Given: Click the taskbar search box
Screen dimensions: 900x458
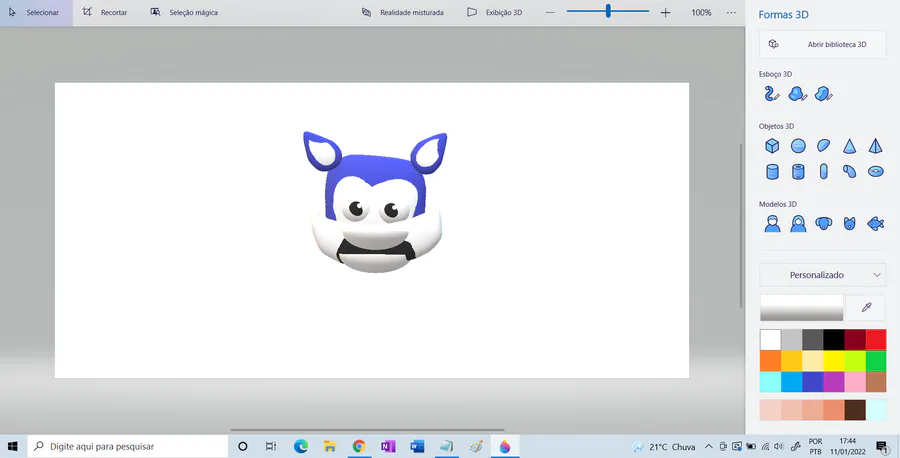Looking at the screenshot, I should (127, 446).
